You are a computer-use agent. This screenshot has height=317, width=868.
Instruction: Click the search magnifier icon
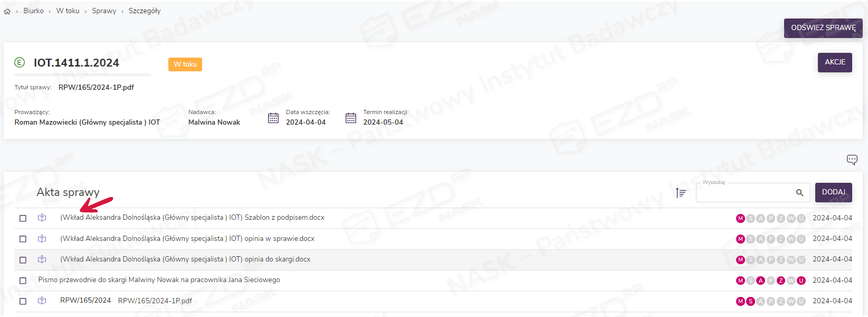pos(799,193)
